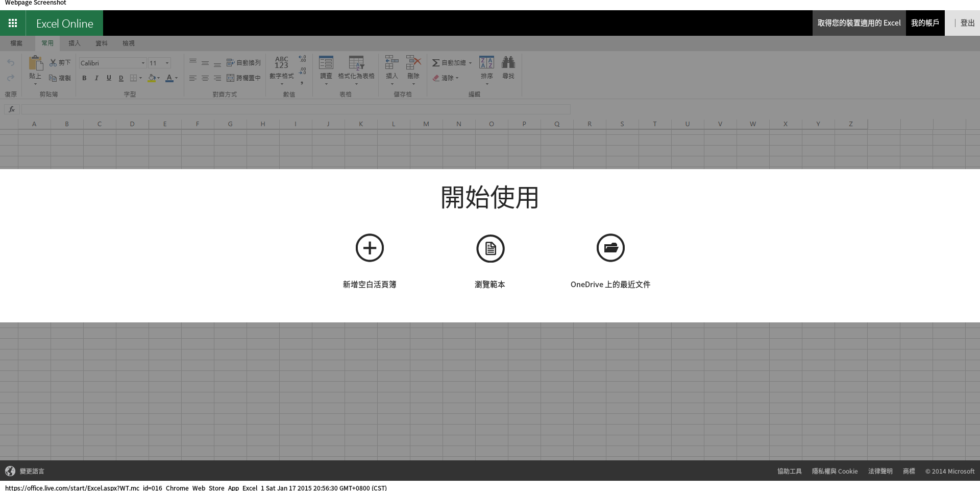Click the Survey (調查) icon
The width and height of the screenshot is (980, 491).
[x=326, y=62]
